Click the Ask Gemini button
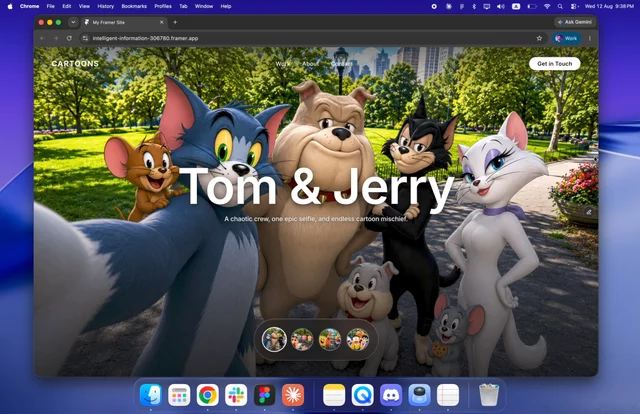 [575, 22]
